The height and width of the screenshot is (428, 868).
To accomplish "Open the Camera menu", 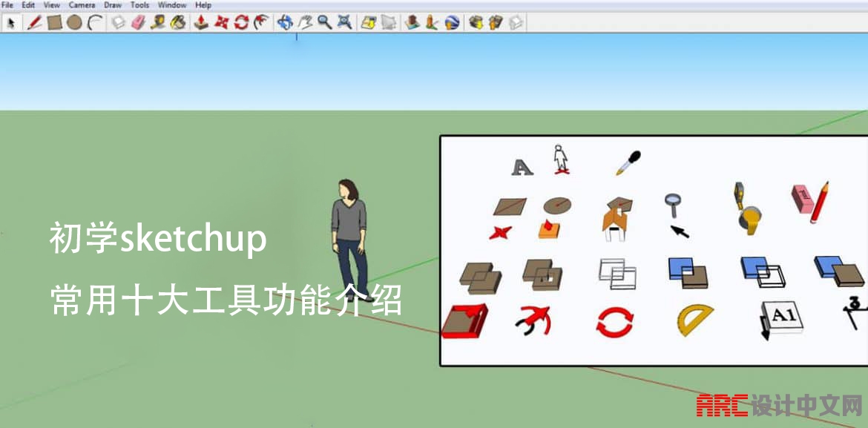I will 82,5.
